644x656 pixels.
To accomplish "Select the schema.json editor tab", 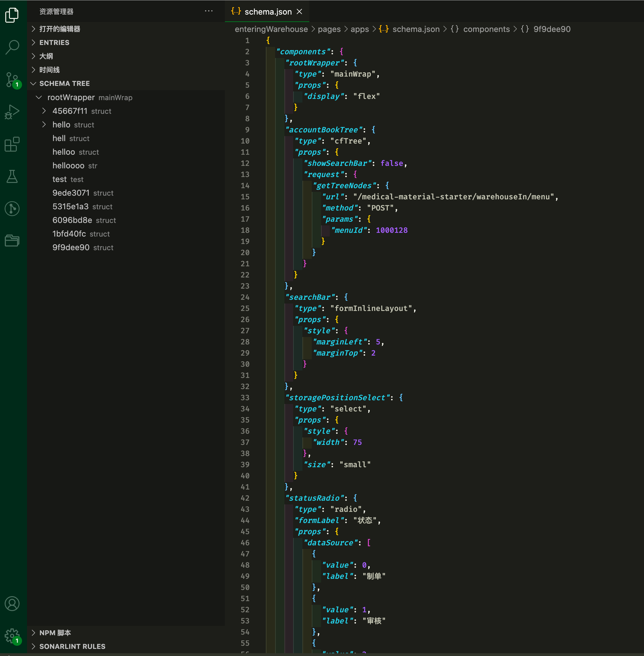I will point(267,11).
